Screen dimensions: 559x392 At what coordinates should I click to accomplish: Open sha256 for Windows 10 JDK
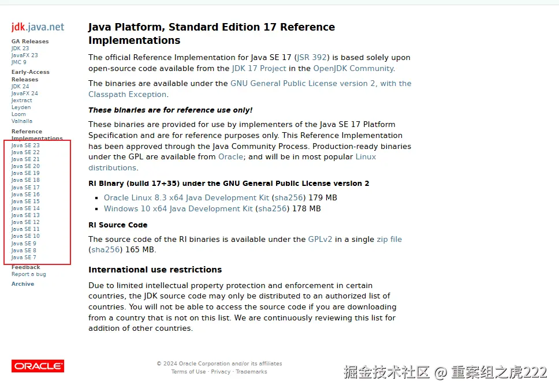pyautogui.click(x=273, y=209)
